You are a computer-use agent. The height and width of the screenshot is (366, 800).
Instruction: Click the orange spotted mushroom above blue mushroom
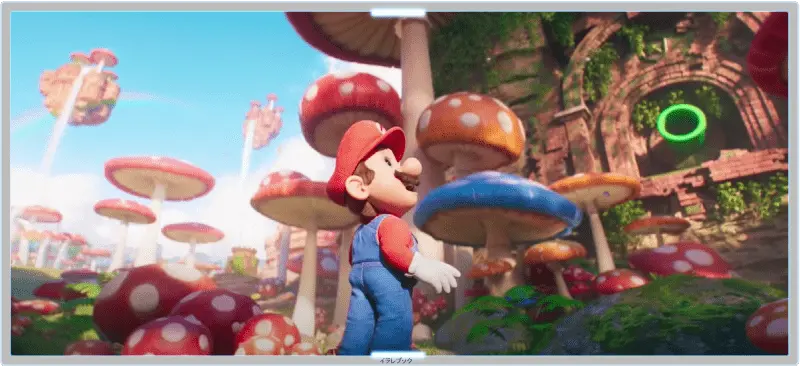point(469,128)
